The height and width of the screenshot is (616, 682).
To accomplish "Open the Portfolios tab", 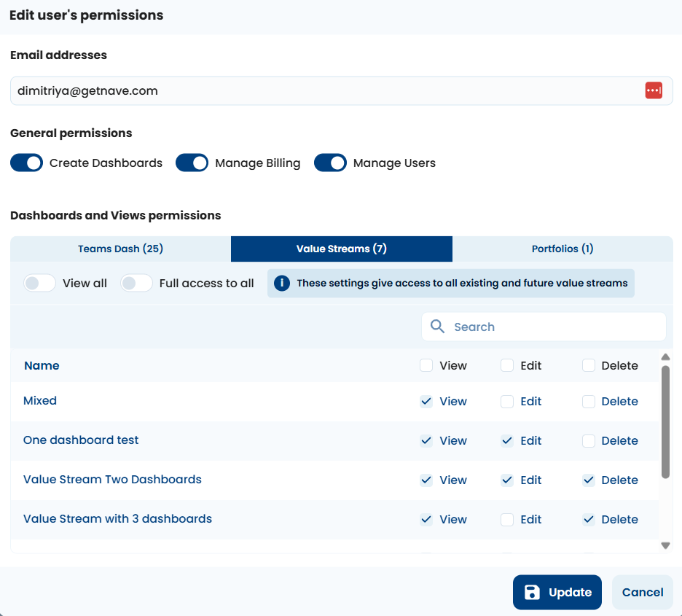I will coord(562,249).
